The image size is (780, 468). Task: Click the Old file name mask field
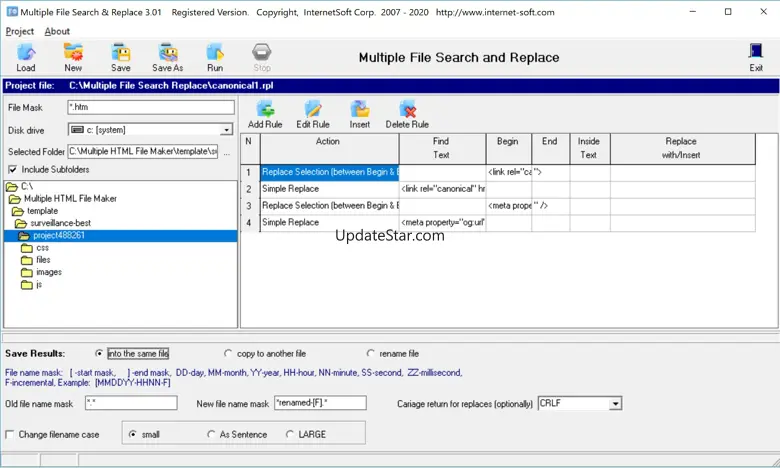(x=131, y=403)
